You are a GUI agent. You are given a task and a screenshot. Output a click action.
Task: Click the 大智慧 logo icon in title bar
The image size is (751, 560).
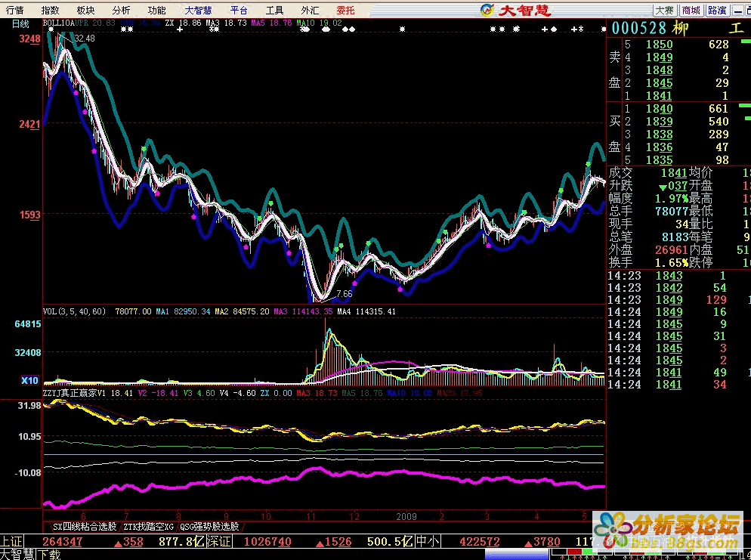pos(487,10)
